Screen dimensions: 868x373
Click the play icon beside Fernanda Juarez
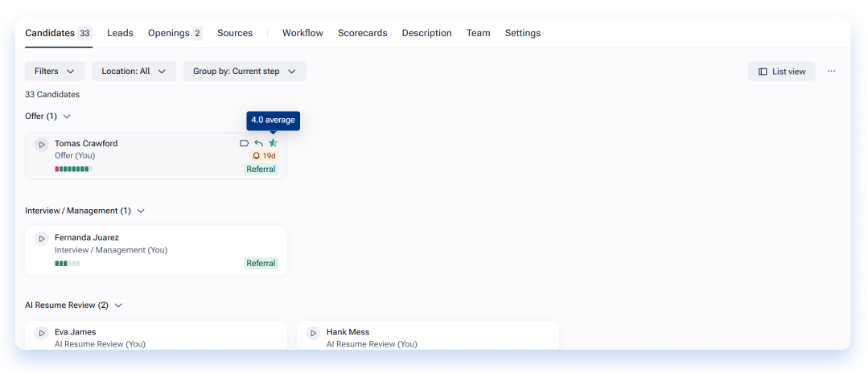(42, 239)
